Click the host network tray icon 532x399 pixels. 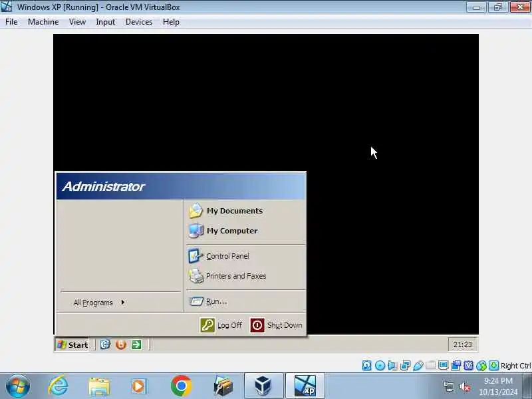[448, 386]
